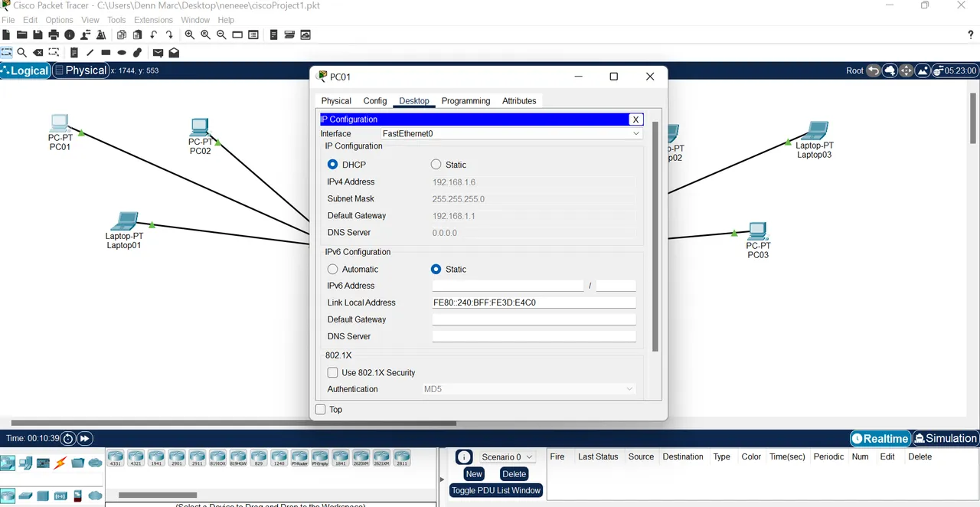Activate the Select tool icon

point(6,52)
